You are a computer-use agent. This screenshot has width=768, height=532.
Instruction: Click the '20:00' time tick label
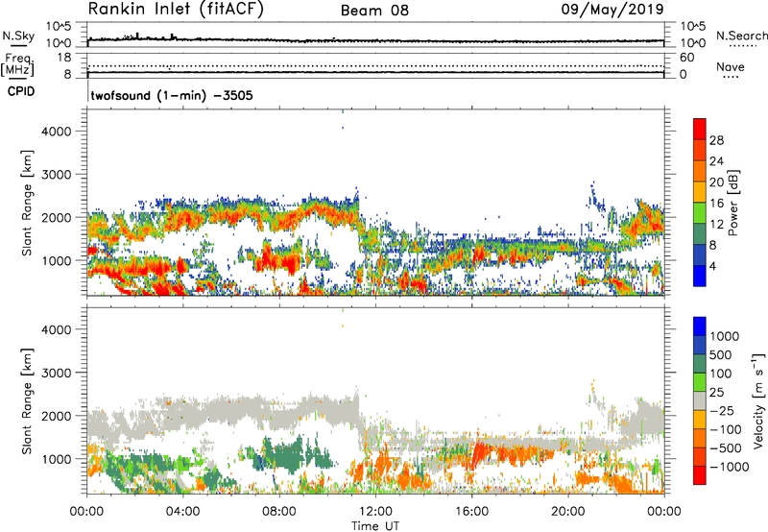click(568, 512)
